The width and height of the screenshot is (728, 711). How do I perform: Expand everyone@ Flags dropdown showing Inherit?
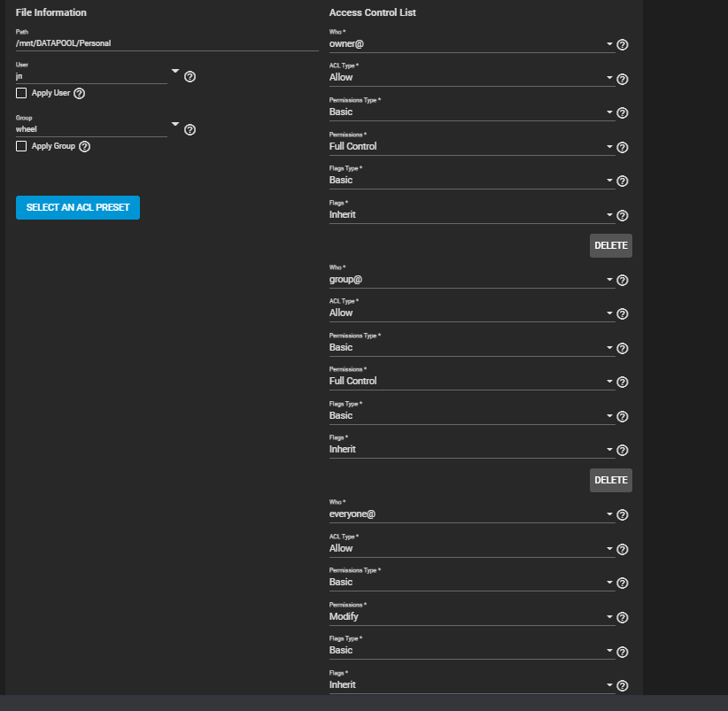(x=472, y=684)
